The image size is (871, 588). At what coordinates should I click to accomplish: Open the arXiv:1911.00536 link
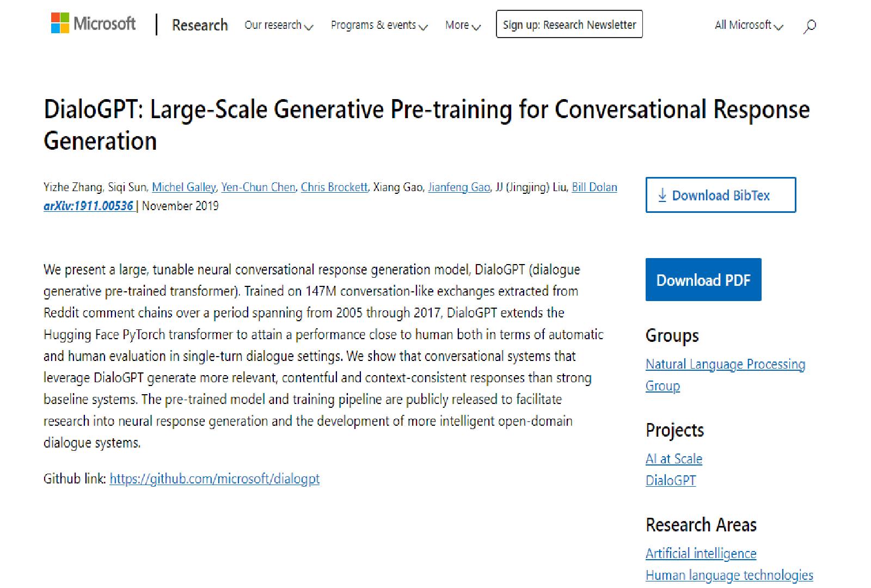coord(89,206)
